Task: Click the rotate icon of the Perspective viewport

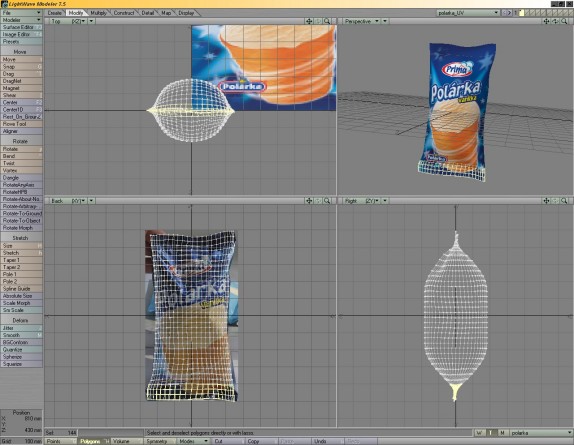Action: click(x=555, y=21)
